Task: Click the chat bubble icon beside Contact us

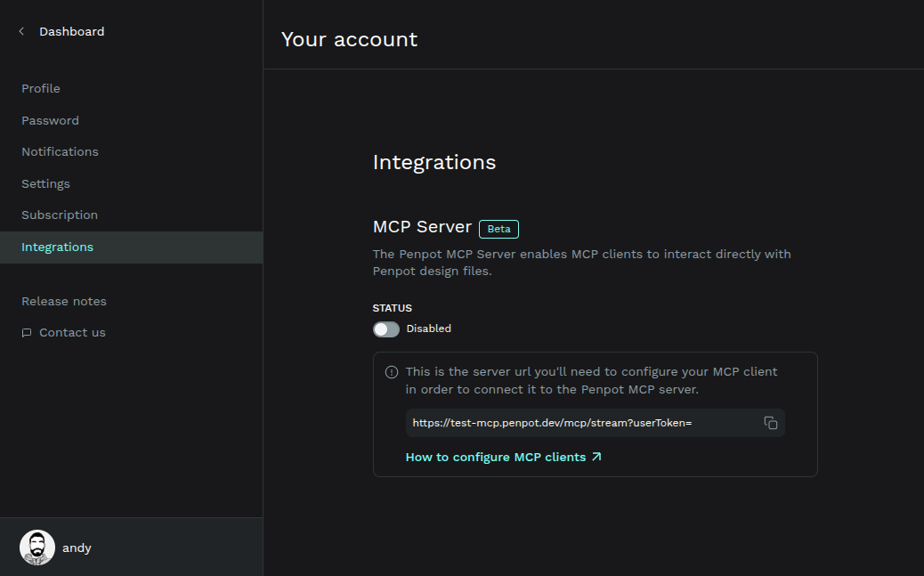Action: [28, 332]
